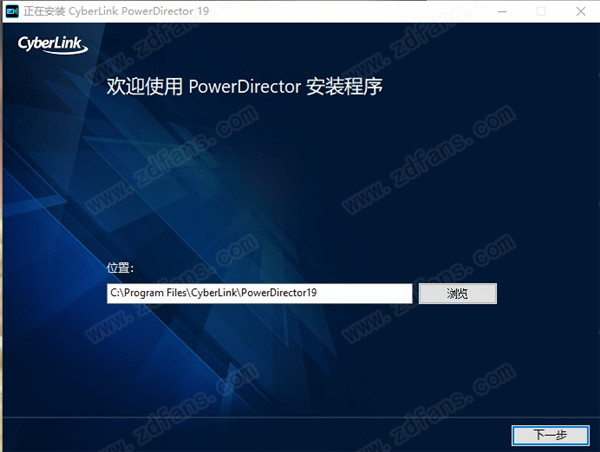600x452 pixels.
Task: Open folder browser with 浏览 button
Action: pos(458,294)
